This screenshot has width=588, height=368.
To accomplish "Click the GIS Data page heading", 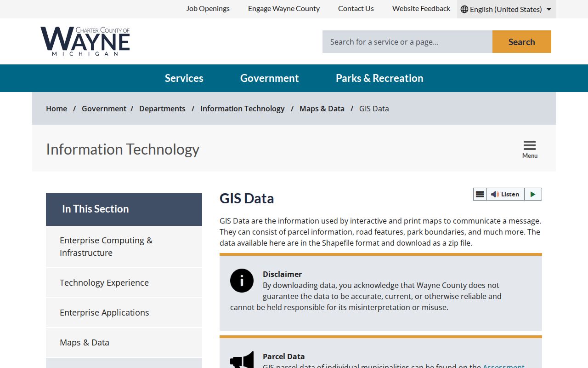I will tap(247, 198).
